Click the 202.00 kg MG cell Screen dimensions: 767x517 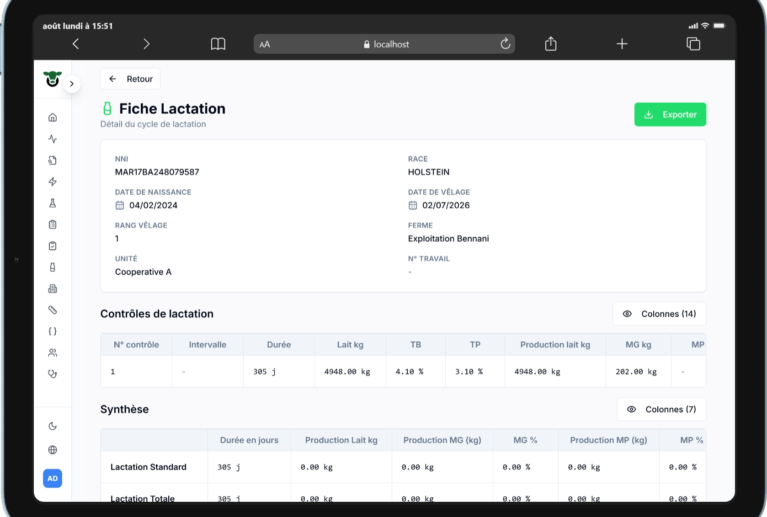coord(636,372)
